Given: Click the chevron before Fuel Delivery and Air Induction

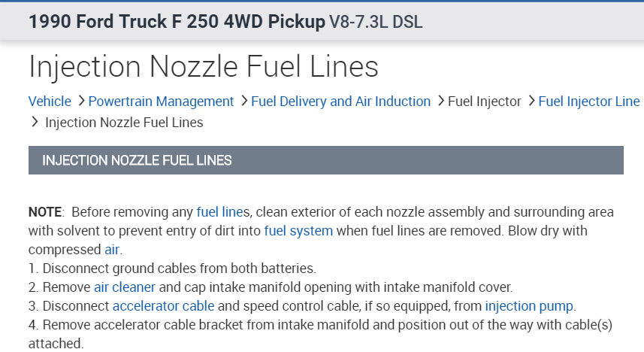Looking at the screenshot, I should point(244,101).
